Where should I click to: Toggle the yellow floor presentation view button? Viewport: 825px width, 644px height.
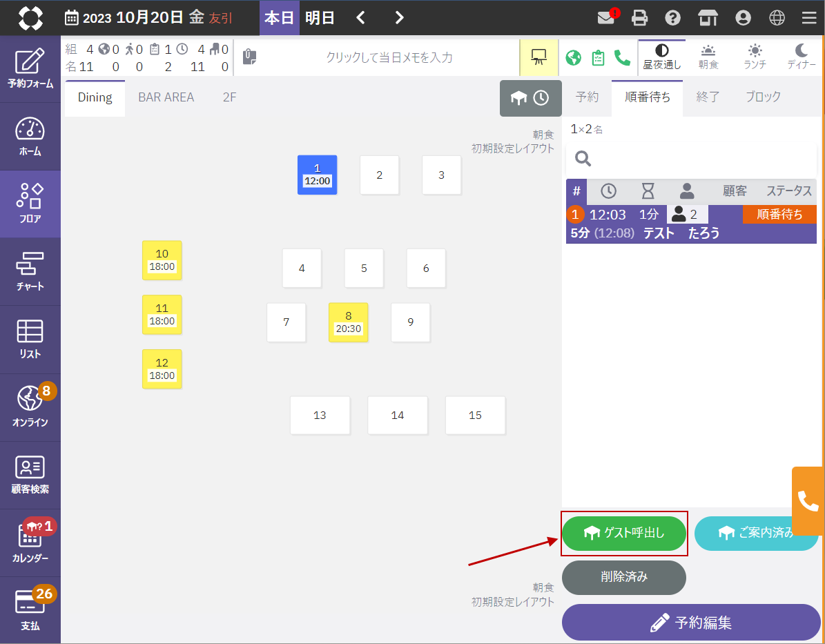538,57
